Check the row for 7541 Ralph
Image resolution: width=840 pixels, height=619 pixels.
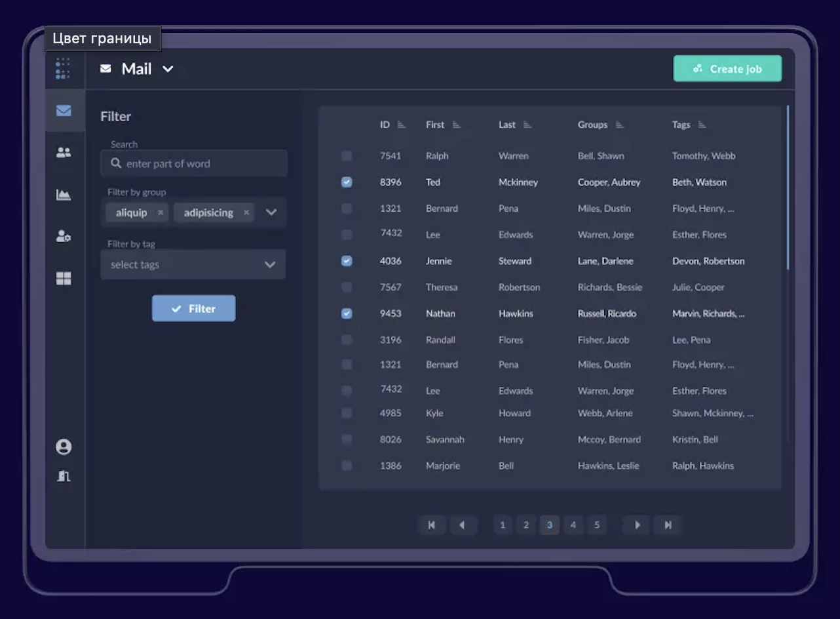[x=347, y=156]
